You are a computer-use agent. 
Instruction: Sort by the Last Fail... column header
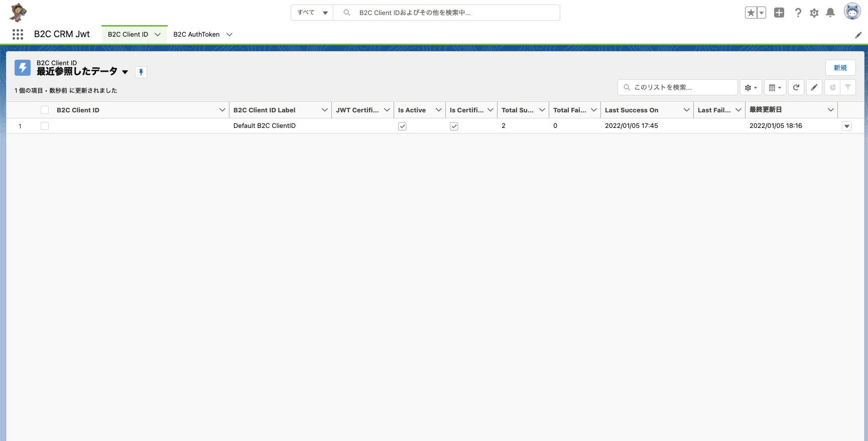click(x=714, y=110)
